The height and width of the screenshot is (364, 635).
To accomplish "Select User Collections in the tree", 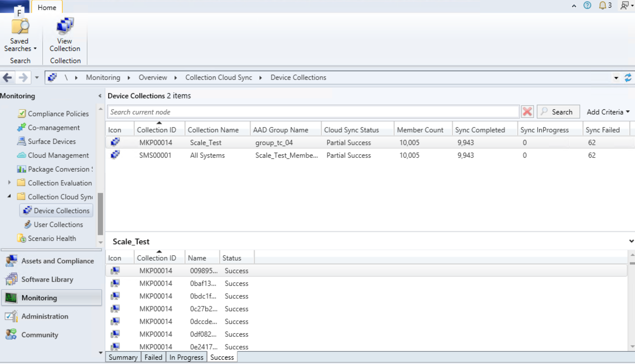I will pyautogui.click(x=58, y=225).
